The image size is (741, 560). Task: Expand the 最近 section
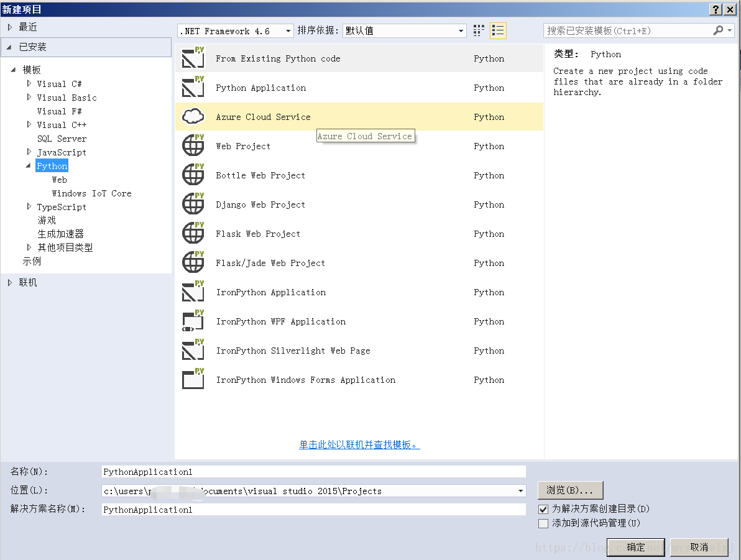click(x=10, y=27)
